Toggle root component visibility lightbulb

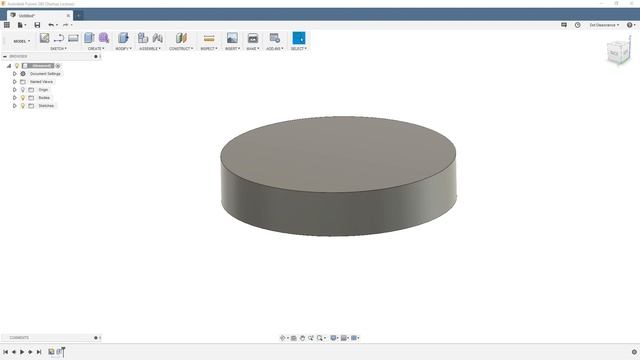(x=17, y=66)
